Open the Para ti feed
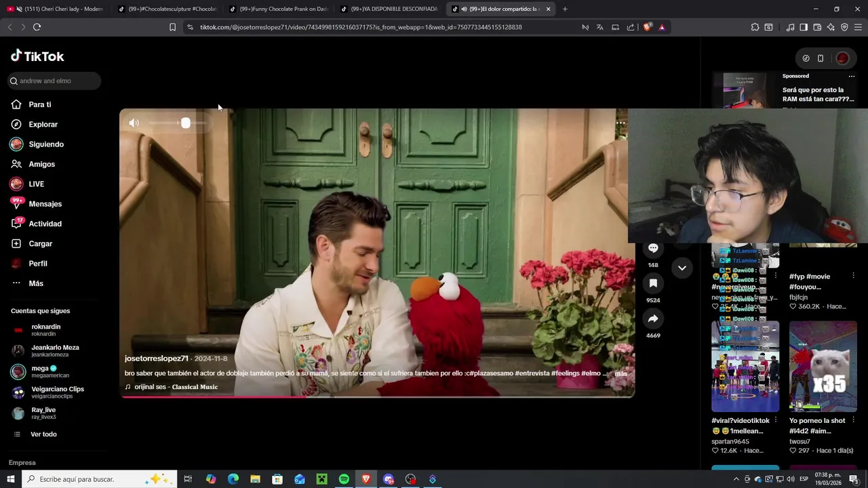The width and height of the screenshot is (868, 488). point(40,104)
